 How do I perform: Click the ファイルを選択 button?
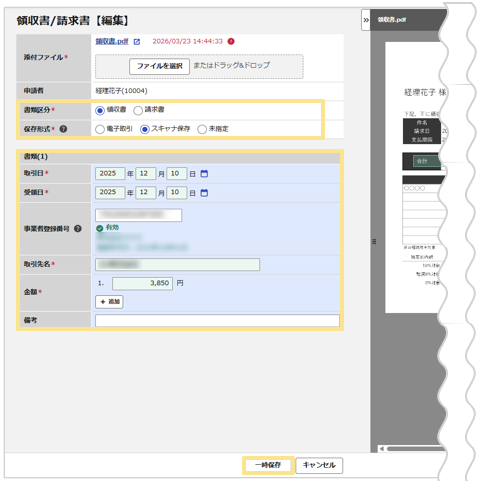click(x=159, y=66)
